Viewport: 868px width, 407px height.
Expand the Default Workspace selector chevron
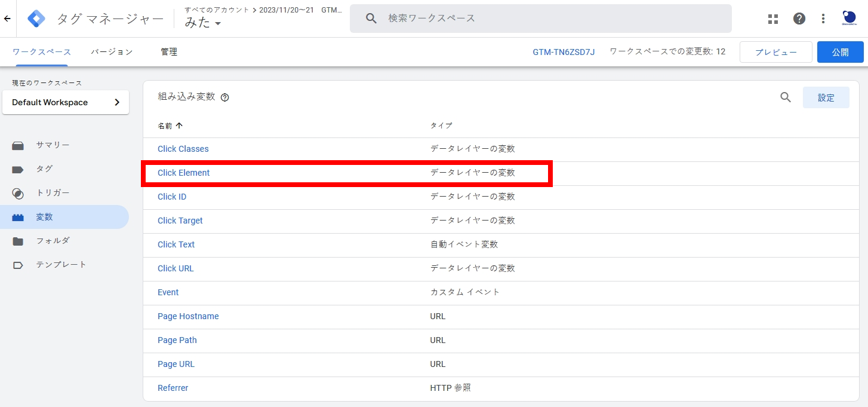pyautogui.click(x=119, y=102)
